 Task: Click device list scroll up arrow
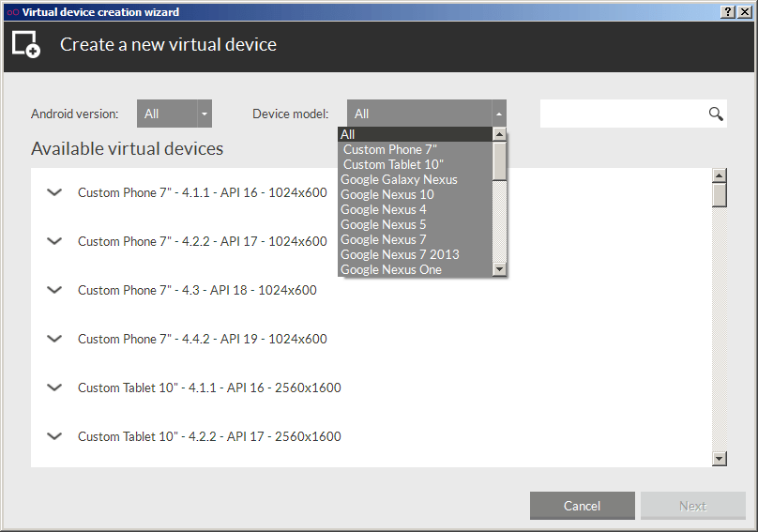click(x=720, y=175)
